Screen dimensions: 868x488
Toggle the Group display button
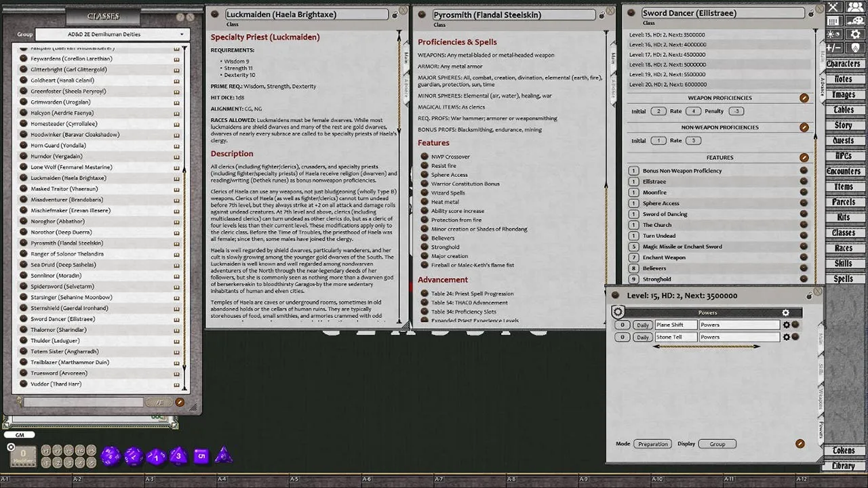click(x=717, y=444)
